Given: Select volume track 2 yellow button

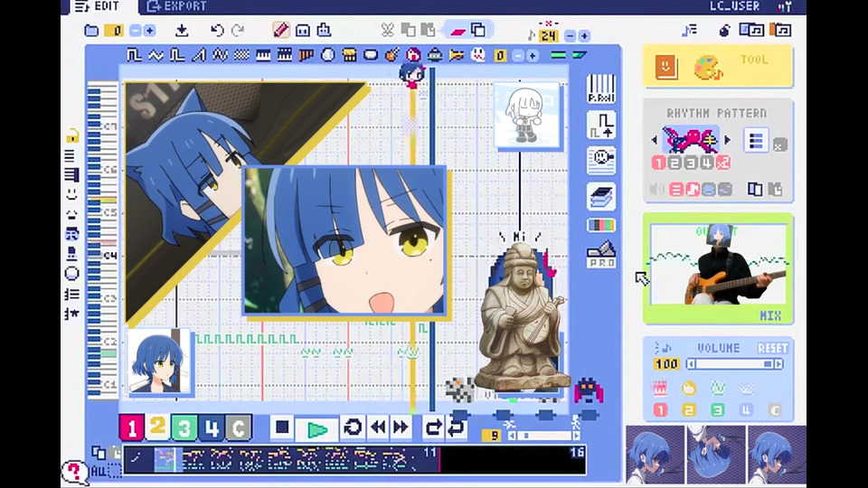Looking at the screenshot, I should tap(689, 410).
